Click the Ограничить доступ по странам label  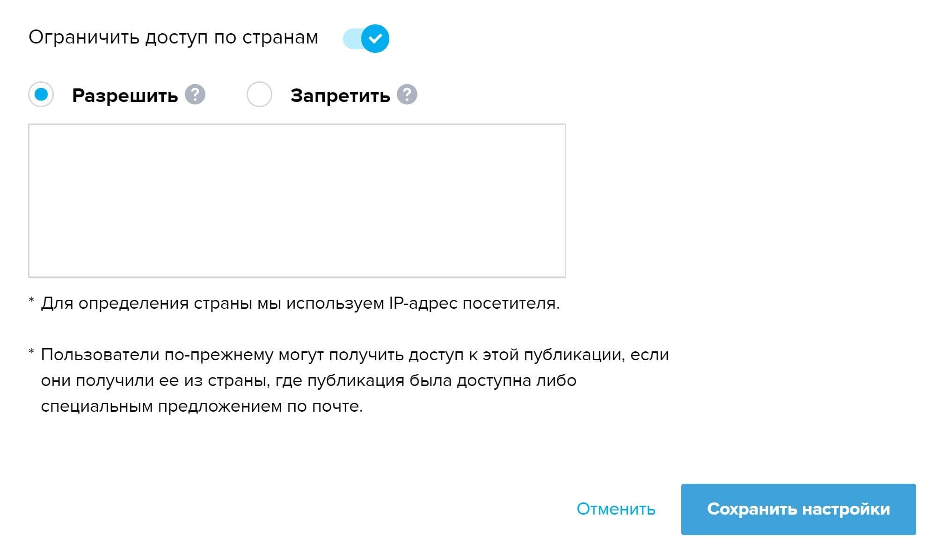(174, 38)
